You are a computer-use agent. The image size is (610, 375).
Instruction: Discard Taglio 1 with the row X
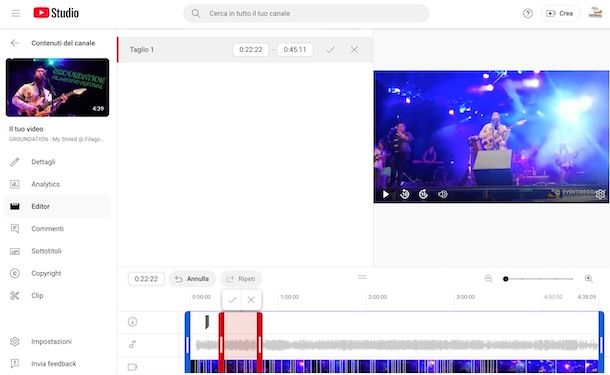coord(354,50)
